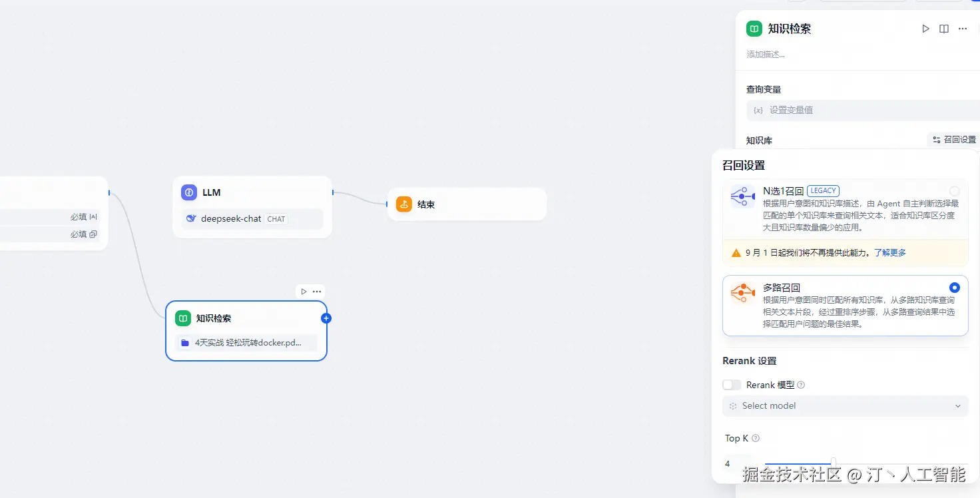Open the 召回设置 settings button
The height and width of the screenshot is (498, 980).
tap(954, 140)
